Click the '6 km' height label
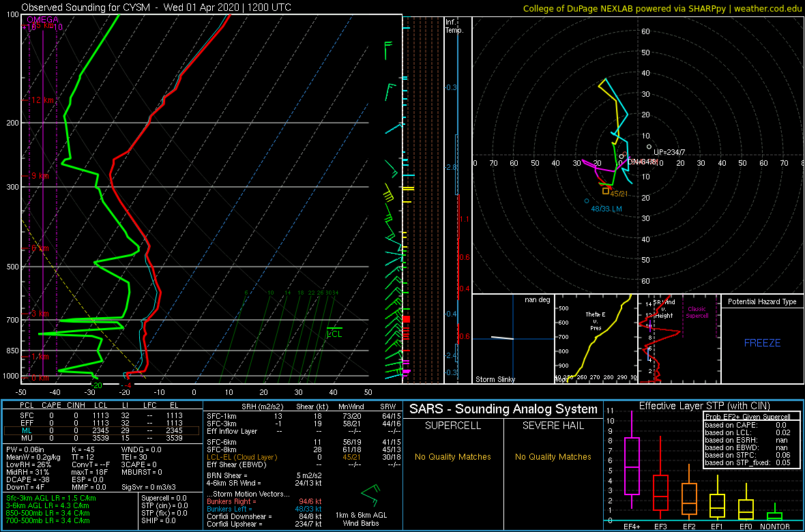 coord(40,248)
